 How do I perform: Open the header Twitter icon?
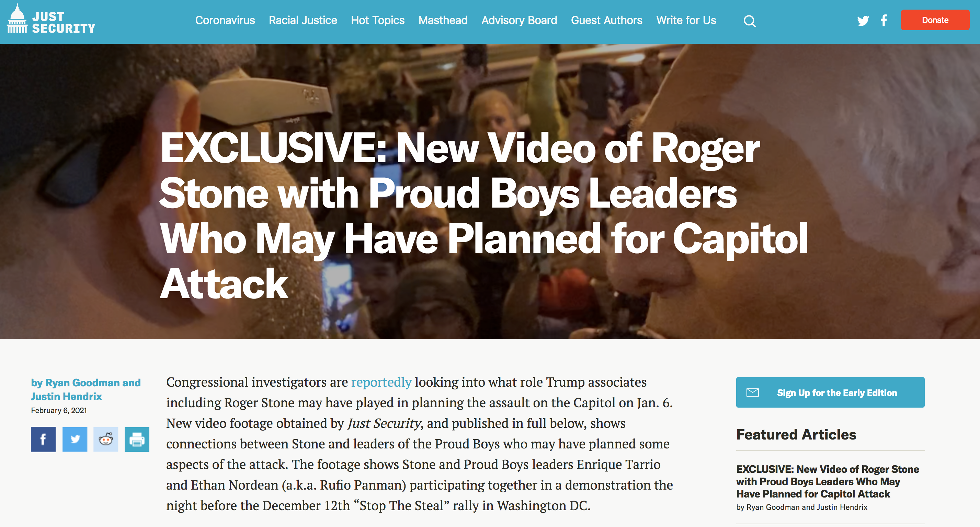tap(863, 21)
